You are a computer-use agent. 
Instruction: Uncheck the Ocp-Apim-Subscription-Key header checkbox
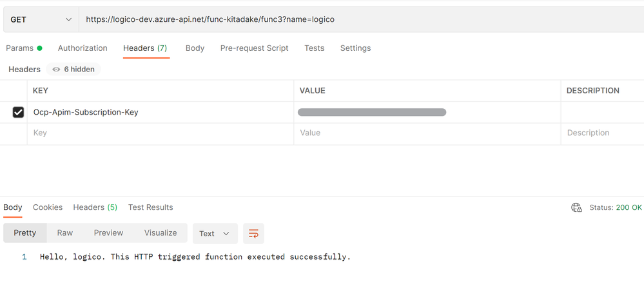pyautogui.click(x=18, y=112)
